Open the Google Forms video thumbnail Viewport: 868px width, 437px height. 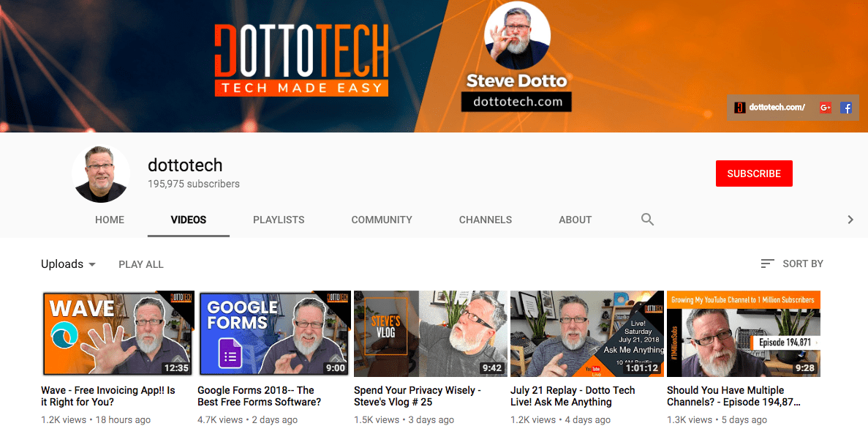point(274,334)
